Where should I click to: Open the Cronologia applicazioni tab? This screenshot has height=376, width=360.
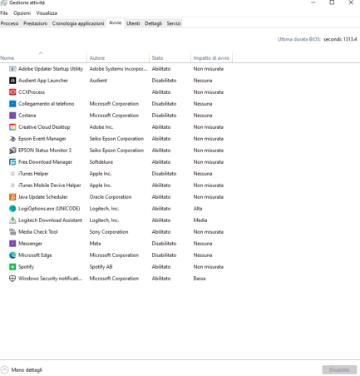coord(78,23)
